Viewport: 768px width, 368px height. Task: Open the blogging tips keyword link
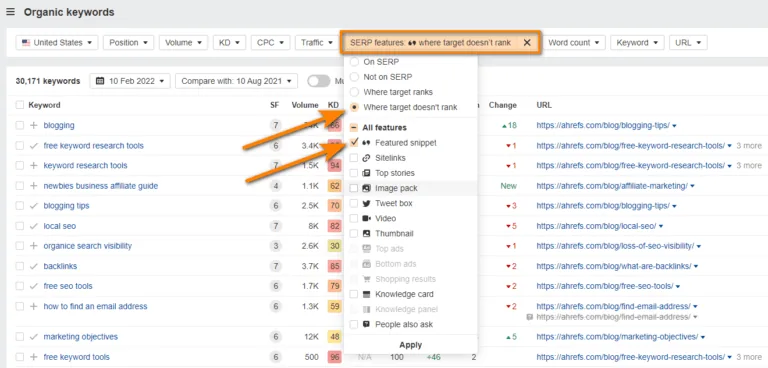[x=67, y=206]
